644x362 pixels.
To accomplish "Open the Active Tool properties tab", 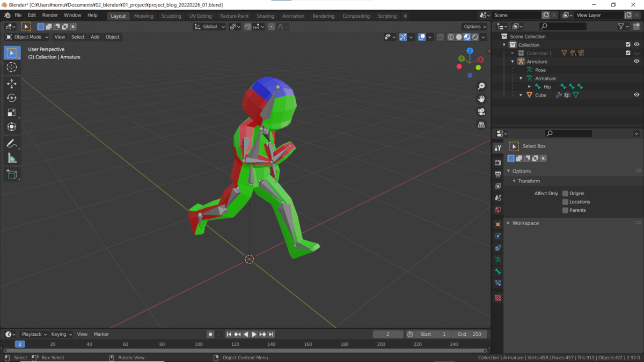I will (498, 147).
